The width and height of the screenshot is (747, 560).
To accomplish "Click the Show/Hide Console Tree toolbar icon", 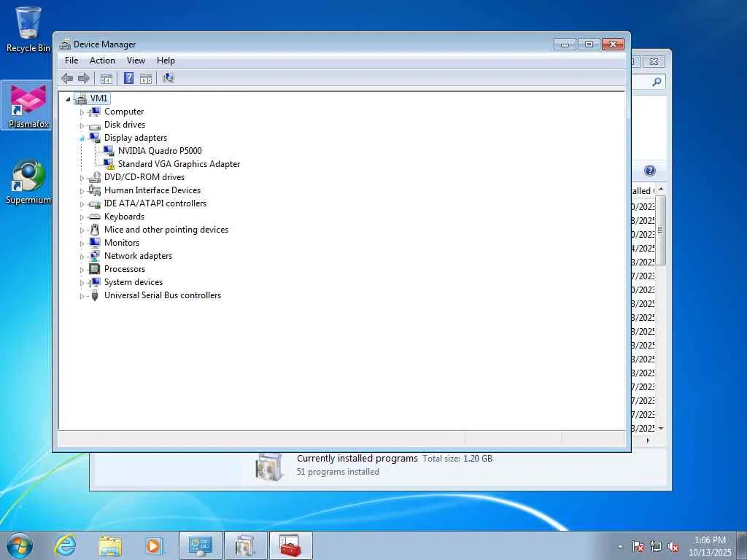I will click(x=107, y=79).
